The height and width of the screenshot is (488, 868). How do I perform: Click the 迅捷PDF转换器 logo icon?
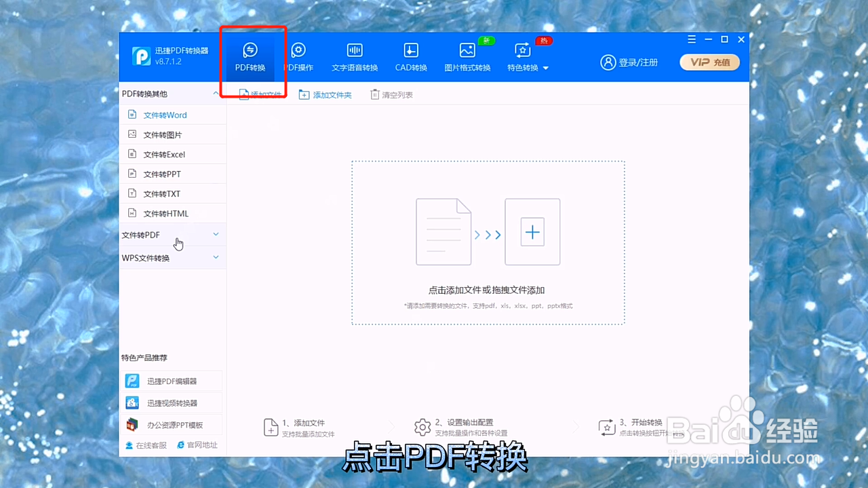tap(141, 56)
